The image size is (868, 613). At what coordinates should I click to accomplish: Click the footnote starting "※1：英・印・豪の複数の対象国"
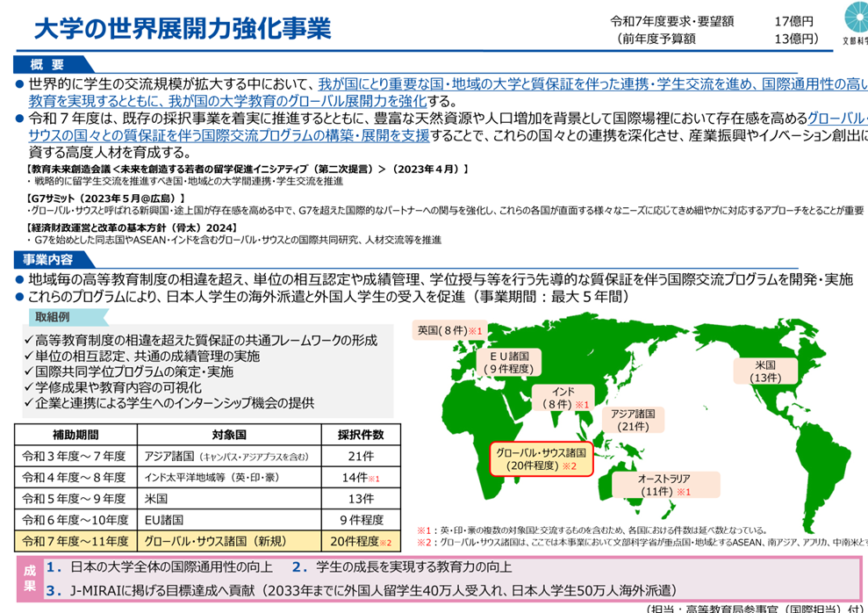[x=592, y=530]
